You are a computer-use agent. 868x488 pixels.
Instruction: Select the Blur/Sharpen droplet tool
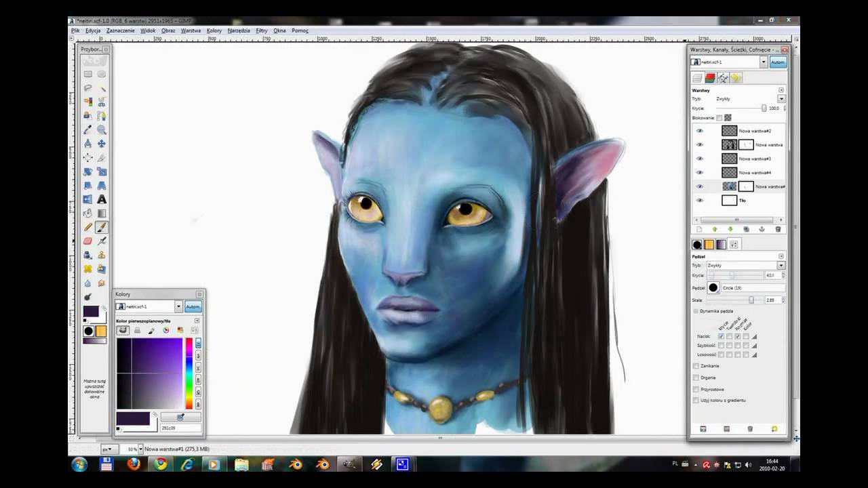pyautogui.click(x=87, y=283)
